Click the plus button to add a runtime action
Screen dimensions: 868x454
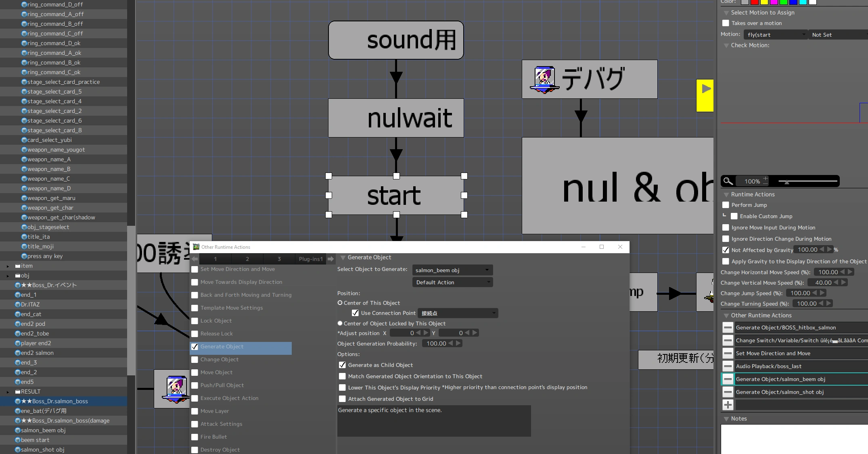pos(728,405)
